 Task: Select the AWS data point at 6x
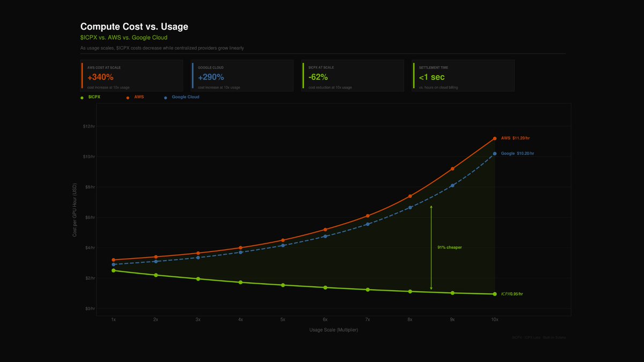(325, 230)
